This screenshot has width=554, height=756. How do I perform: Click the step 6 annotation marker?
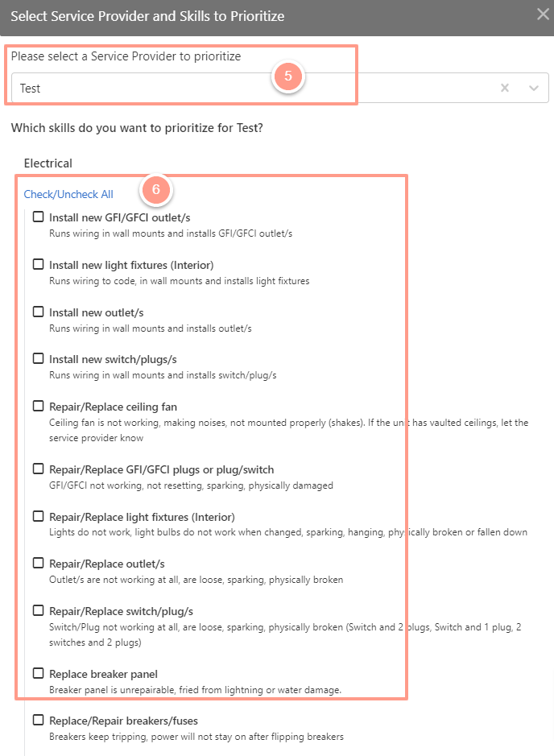(155, 189)
